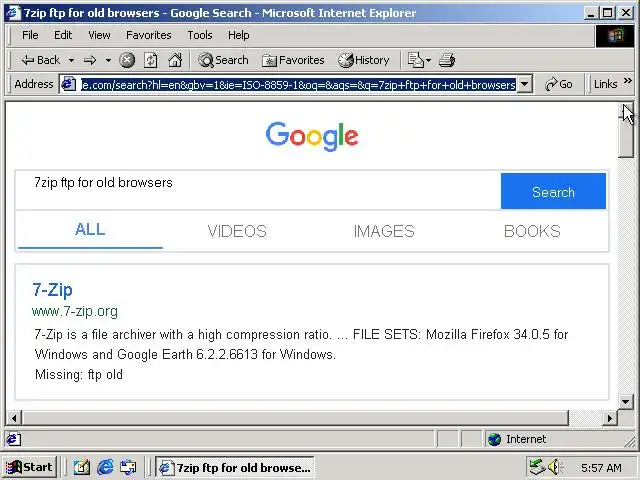Expand the Links toolbar chevron
Image resolution: width=640 pixels, height=480 pixels.
628,81
